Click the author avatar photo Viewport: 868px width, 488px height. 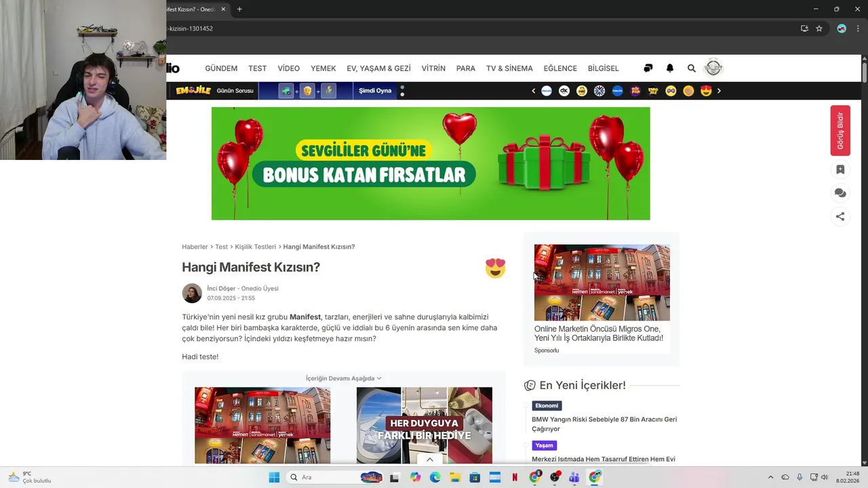click(x=192, y=293)
